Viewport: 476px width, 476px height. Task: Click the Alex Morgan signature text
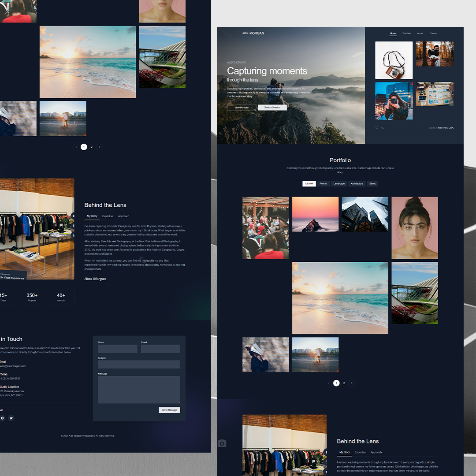[95, 279]
